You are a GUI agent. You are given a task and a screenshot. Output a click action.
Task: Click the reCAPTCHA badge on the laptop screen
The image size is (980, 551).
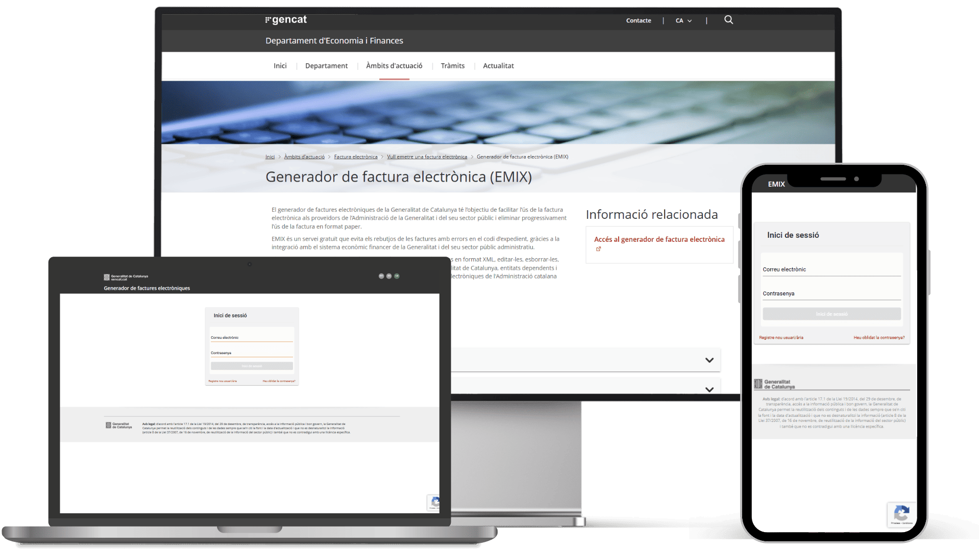point(434,503)
